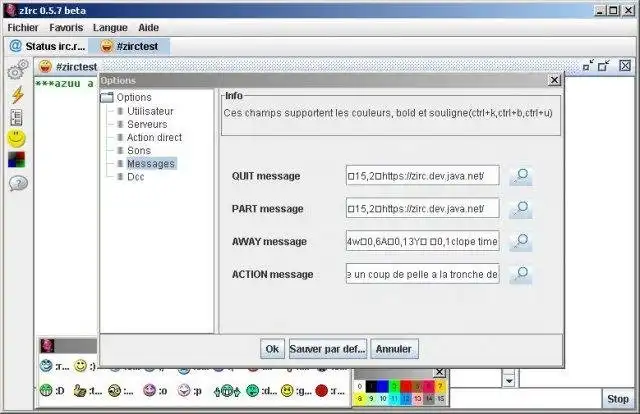Click the preview icon beside AWAY message

pyautogui.click(x=521, y=242)
